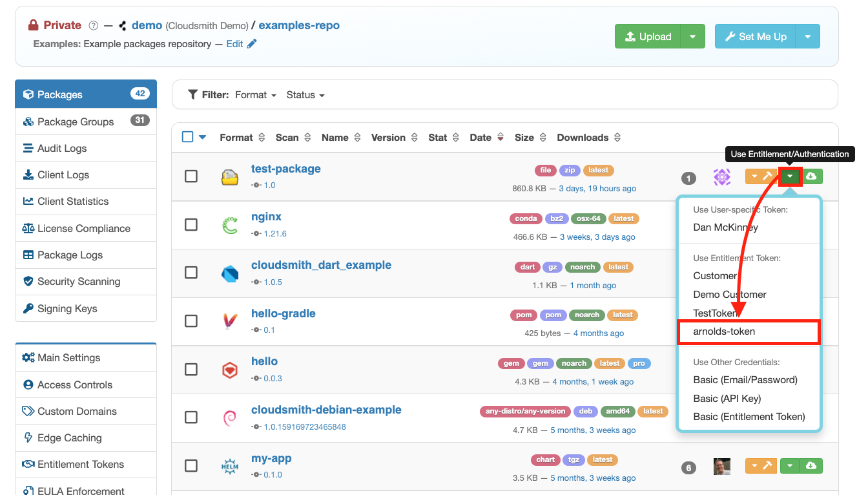Click the my-app orange hammer tools icon
The width and height of the screenshot is (868, 495).
(768, 466)
